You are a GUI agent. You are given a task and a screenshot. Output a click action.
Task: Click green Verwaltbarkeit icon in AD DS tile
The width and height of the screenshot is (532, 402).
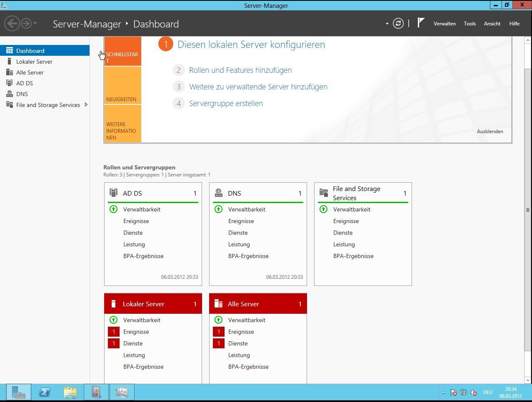click(113, 209)
